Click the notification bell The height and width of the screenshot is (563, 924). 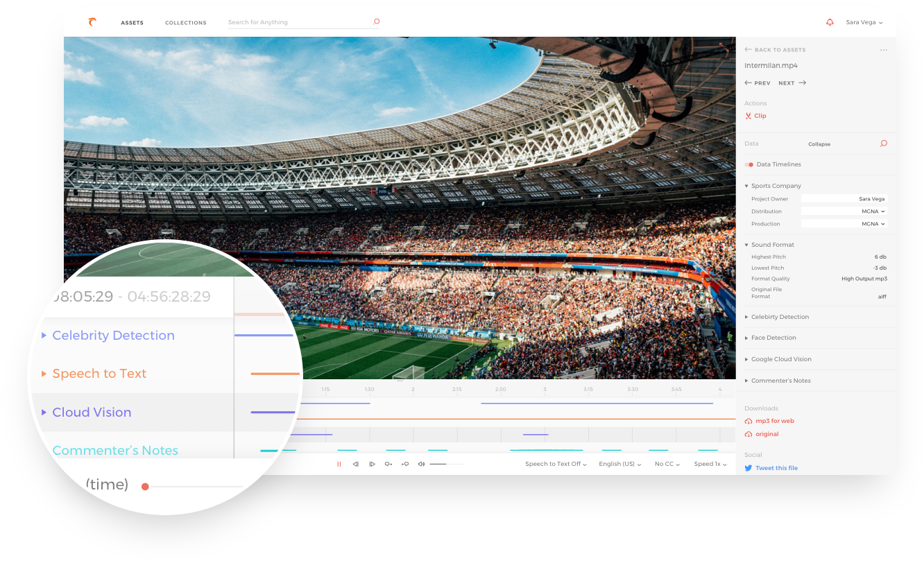click(x=830, y=22)
